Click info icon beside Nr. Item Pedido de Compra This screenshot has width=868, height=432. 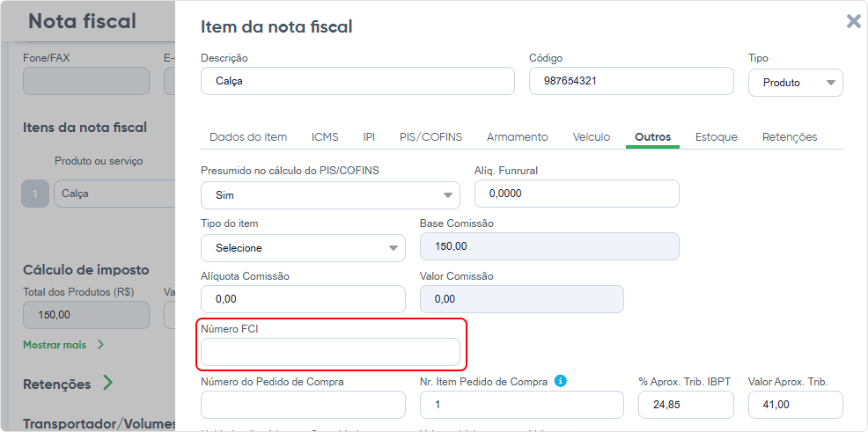click(x=561, y=381)
